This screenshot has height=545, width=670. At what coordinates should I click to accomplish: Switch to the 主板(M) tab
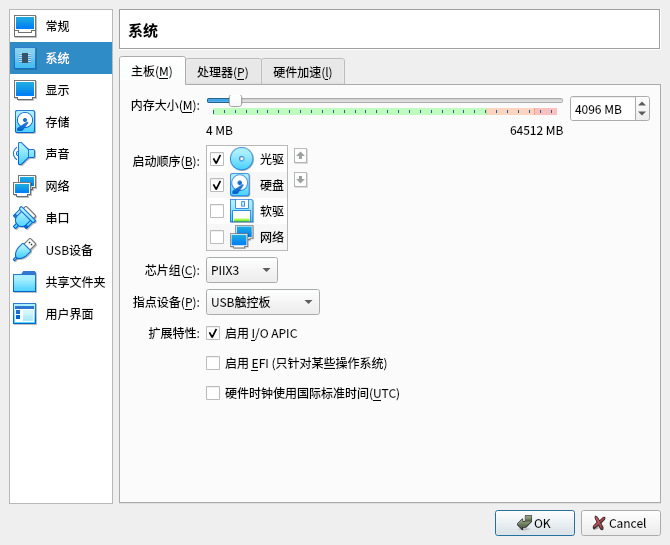point(152,71)
